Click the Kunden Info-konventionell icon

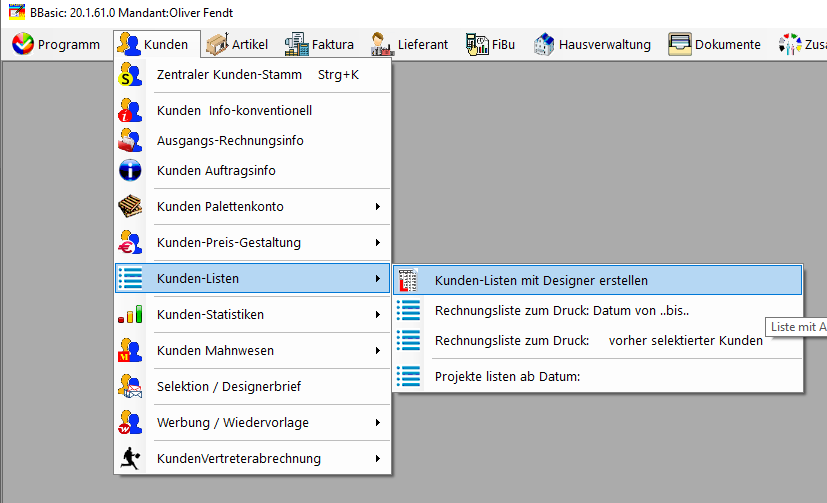pyautogui.click(x=130, y=110)
